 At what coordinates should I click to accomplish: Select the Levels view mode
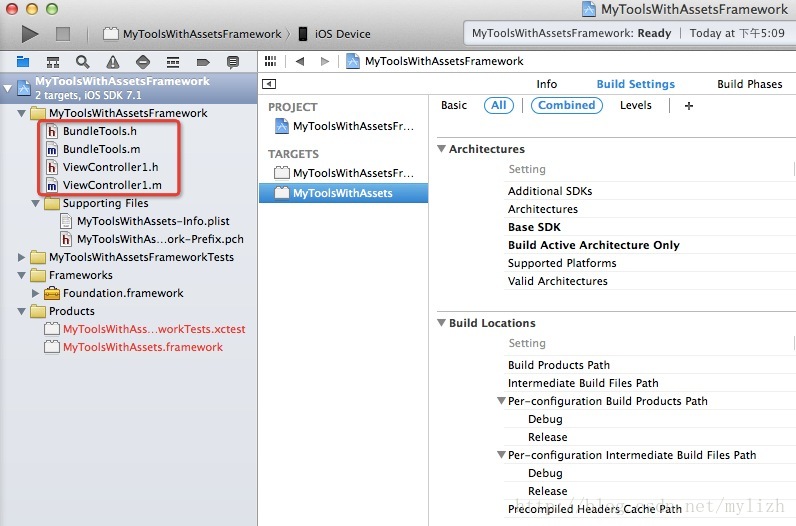click(x=636, y=105)
